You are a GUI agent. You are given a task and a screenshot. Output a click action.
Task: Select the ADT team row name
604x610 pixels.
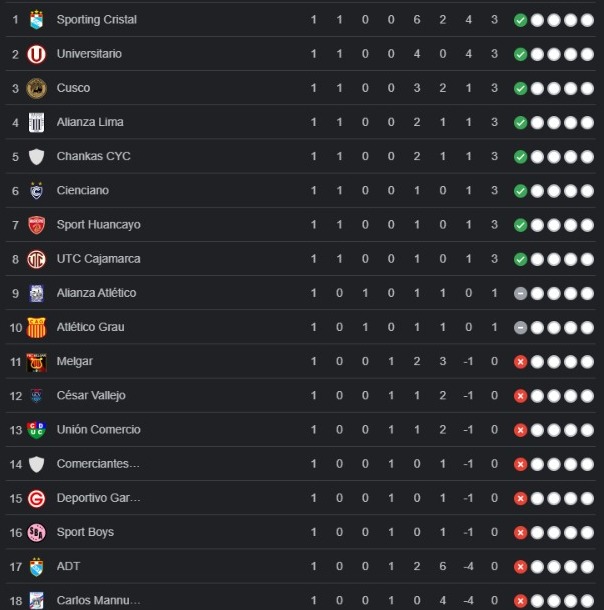pos(68,566)
